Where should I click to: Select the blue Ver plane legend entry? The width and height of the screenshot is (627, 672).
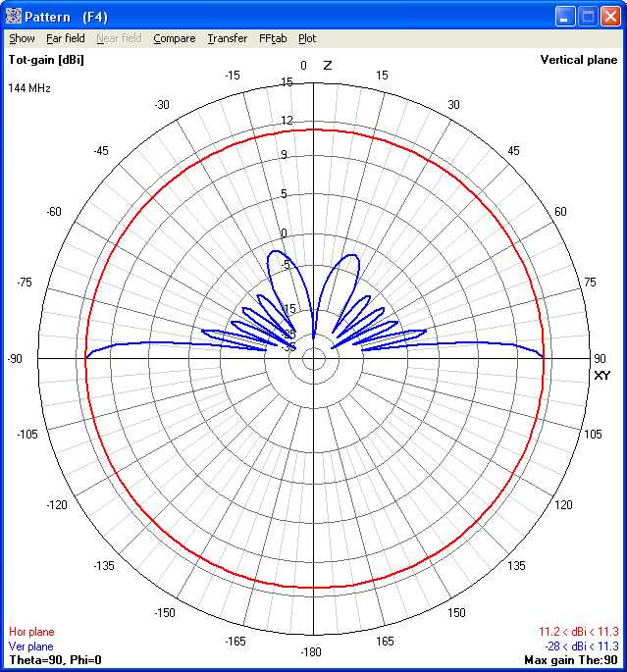click(x=31, y=646)
